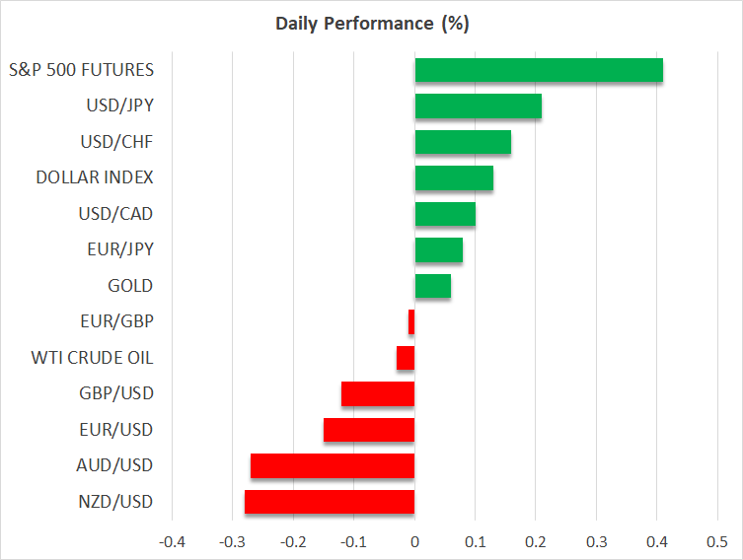Click the 0 value on horizontal axis
This screenshot has width=743, height=560.
point(414,542)
